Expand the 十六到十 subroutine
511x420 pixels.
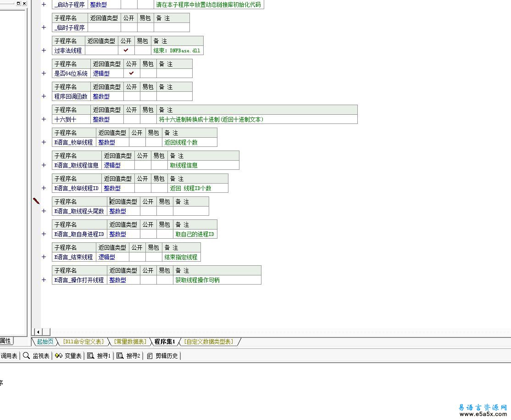tap(44, 119)
